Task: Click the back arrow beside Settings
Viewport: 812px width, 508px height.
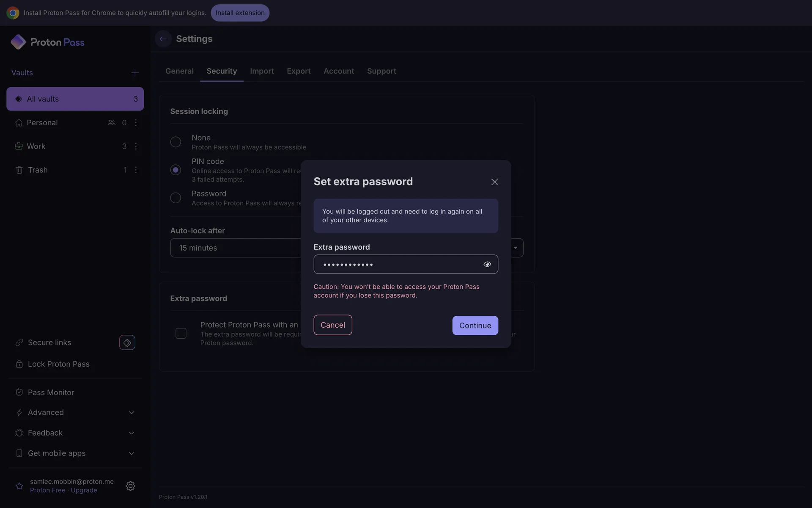Action: (163, 39)
